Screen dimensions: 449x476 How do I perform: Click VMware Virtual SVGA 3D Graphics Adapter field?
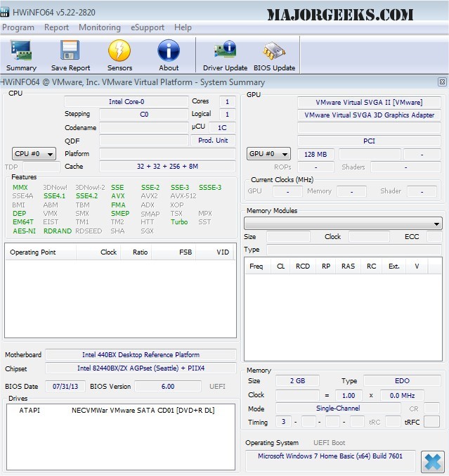pos(369,115)
